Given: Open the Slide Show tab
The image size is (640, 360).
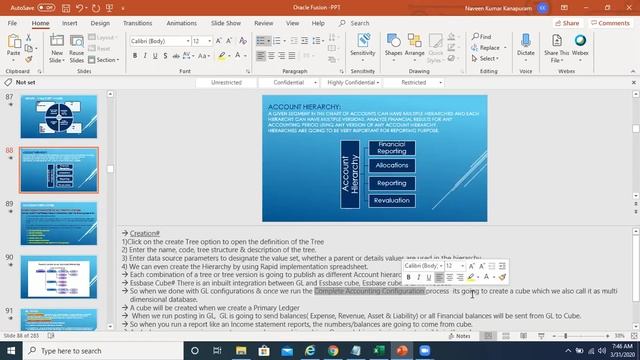Looking at the screenshot, I should point(226,23).
